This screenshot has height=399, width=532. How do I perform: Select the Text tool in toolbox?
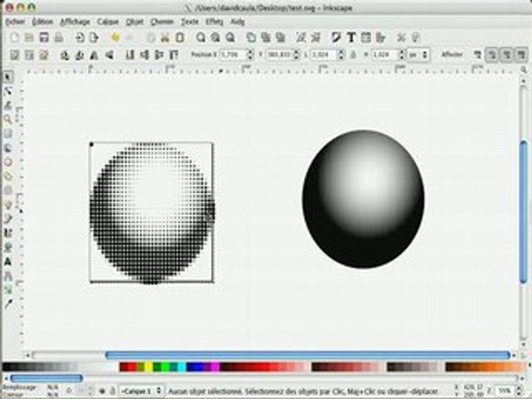8,262
